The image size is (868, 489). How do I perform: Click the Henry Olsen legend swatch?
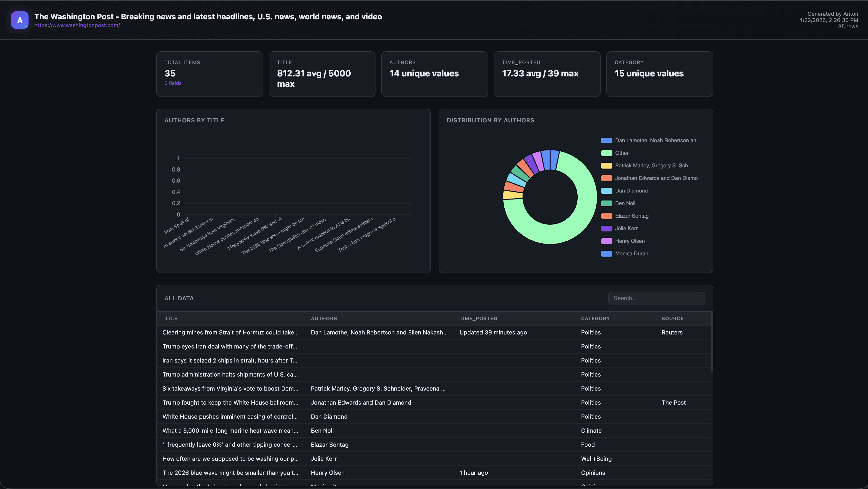[607, 241]
